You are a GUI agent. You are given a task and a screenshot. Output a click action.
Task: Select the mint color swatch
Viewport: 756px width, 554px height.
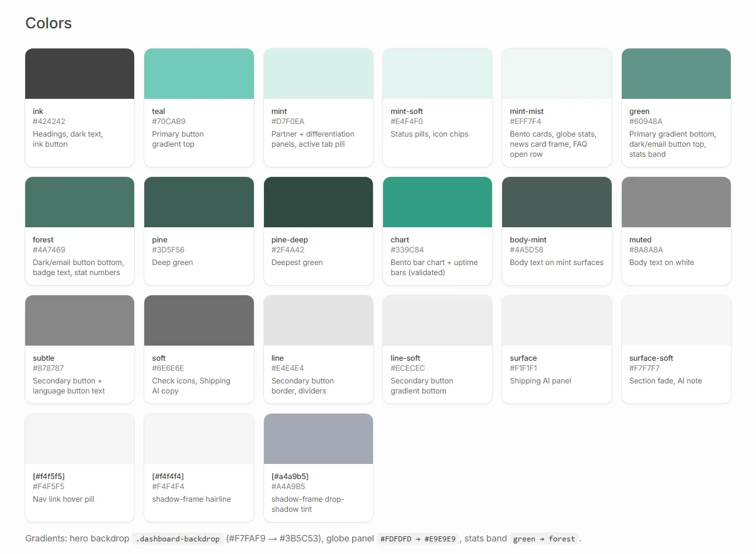pos(318,74)
